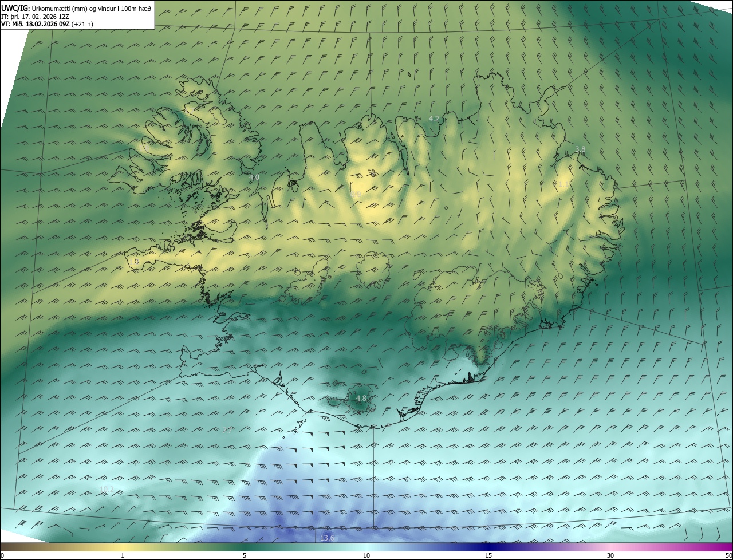The width and height of the screenshot is (733, 560).
Task: Click the color scale tick label "50"
Action: [x=728, y=555]
